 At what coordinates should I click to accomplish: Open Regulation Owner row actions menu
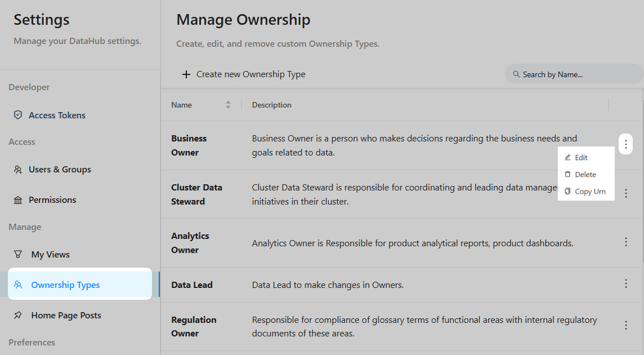(625, 325)
